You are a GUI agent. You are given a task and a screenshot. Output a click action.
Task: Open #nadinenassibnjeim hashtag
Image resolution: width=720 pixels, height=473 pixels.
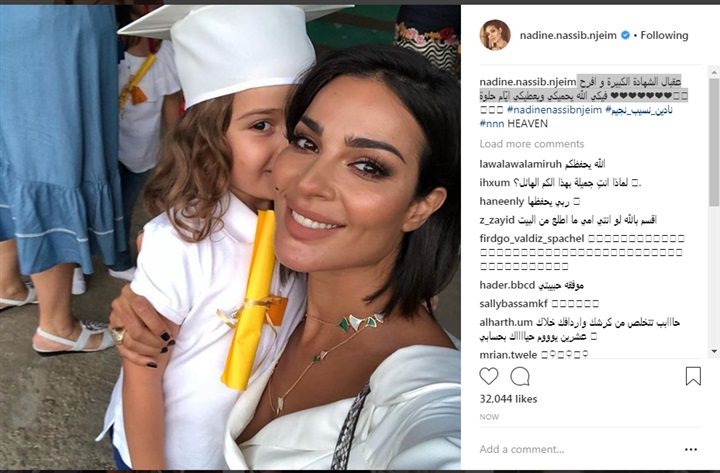(554, 110)
